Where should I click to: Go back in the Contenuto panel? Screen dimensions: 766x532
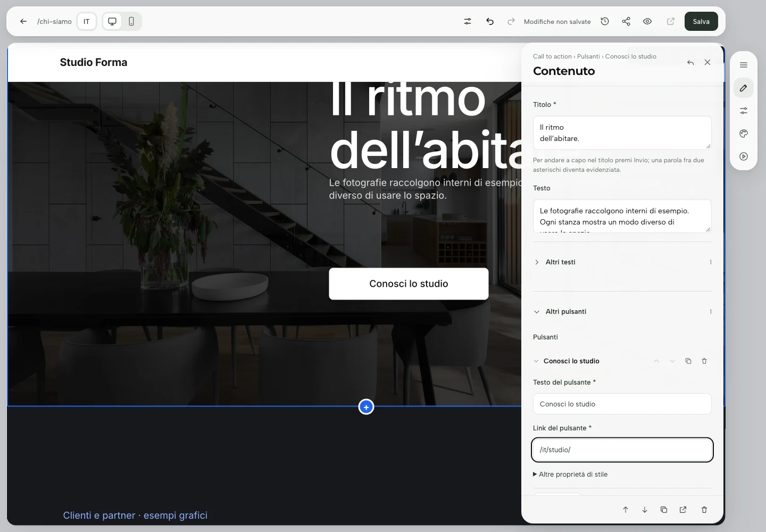[690, 62]
